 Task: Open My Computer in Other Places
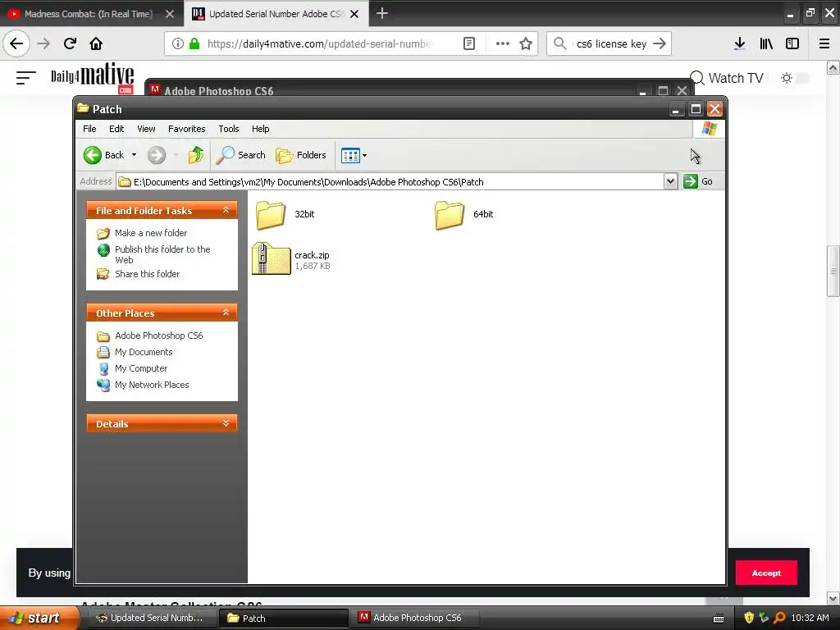coord(141,368)
